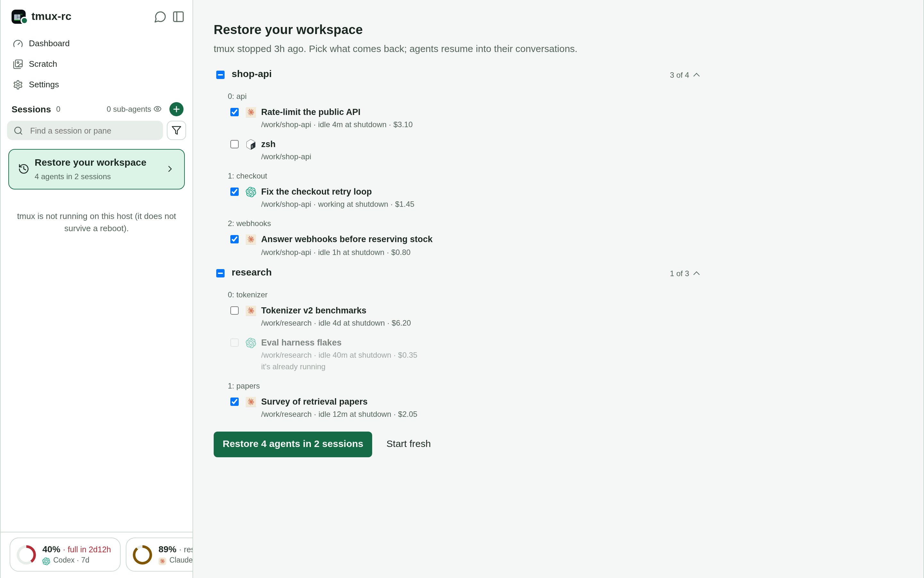This screenshot has width=924, height=578.
Task: Click the history clock icon in Restore card
Action: point(24,169)
